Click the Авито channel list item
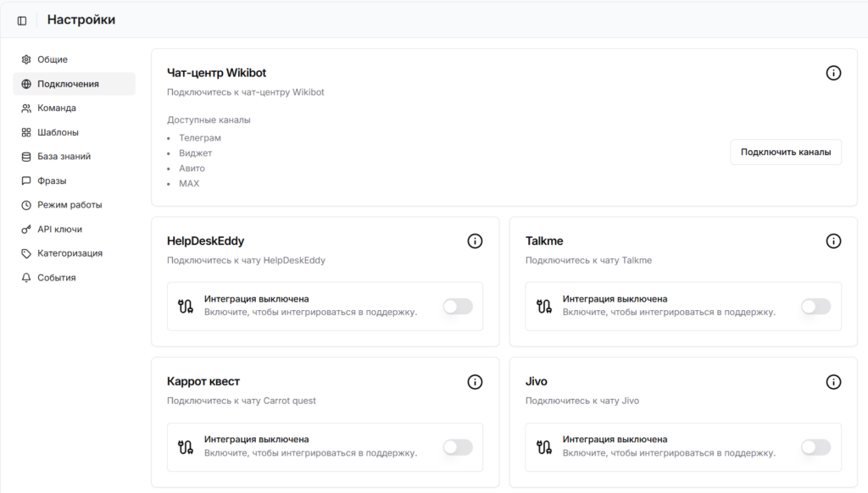Screen dimensions: 868x493 (192, 169)
